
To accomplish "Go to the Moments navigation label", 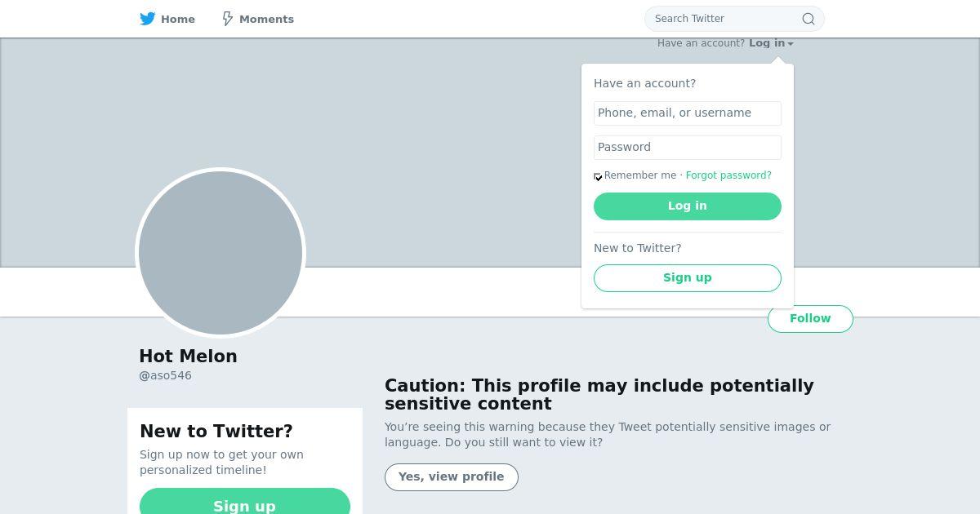I will 266,19.
